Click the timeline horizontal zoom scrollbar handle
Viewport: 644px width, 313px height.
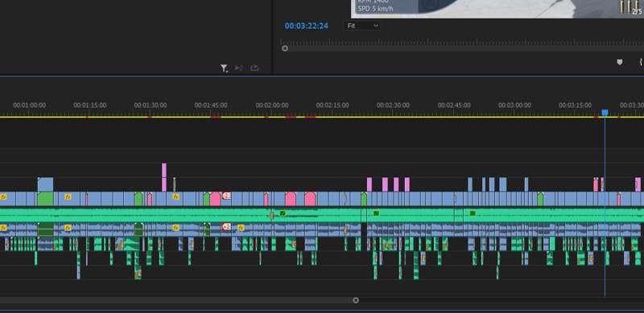[x=356, y=300]
